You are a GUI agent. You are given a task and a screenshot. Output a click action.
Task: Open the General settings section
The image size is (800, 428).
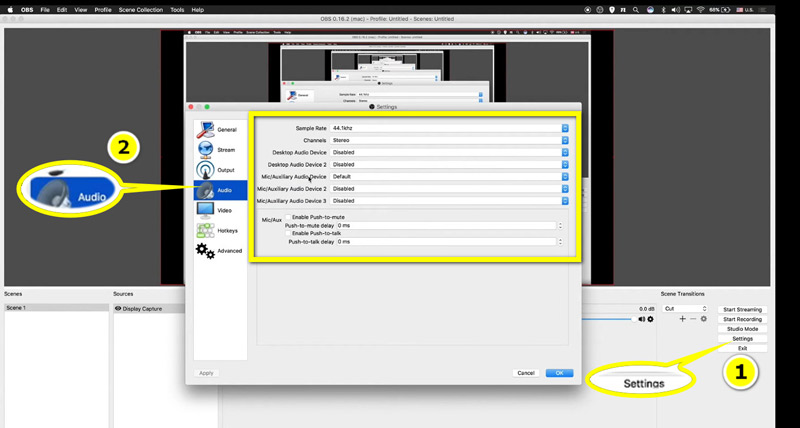pyautogui.click(x=220, y=130)
